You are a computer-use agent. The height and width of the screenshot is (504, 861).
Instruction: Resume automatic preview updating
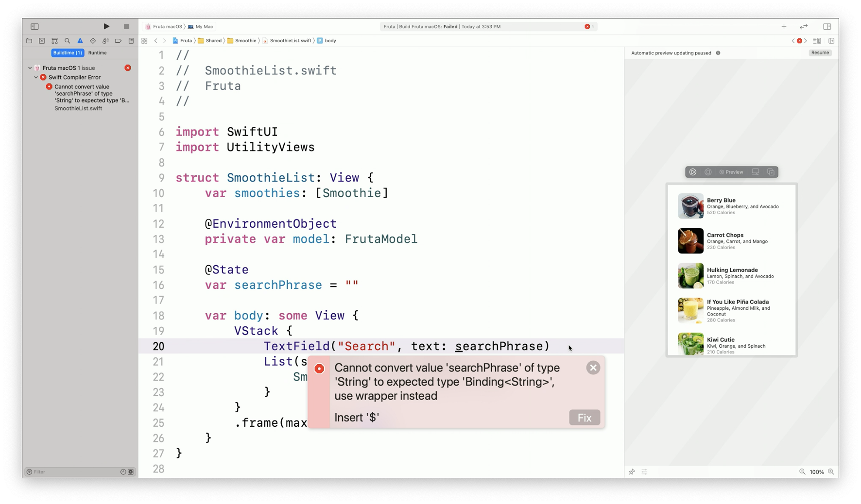click(x=820, y=52)
